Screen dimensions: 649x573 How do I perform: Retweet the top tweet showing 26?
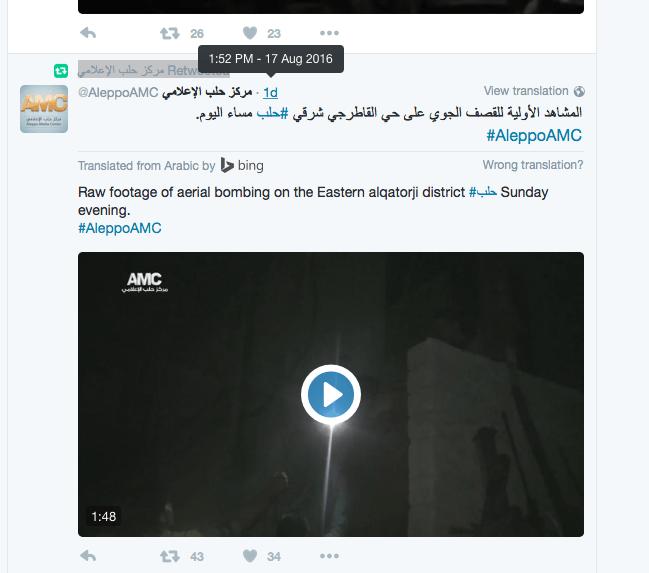(x=170, y=33)
